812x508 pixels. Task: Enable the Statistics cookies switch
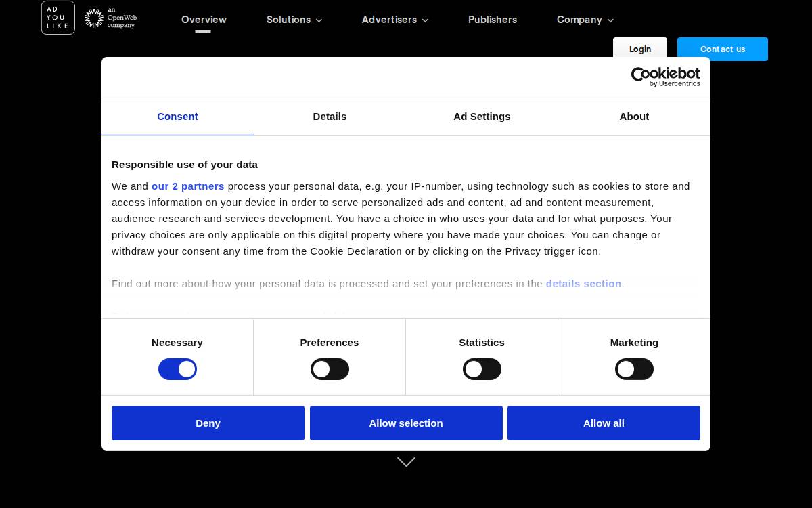[x=482, y=369]
